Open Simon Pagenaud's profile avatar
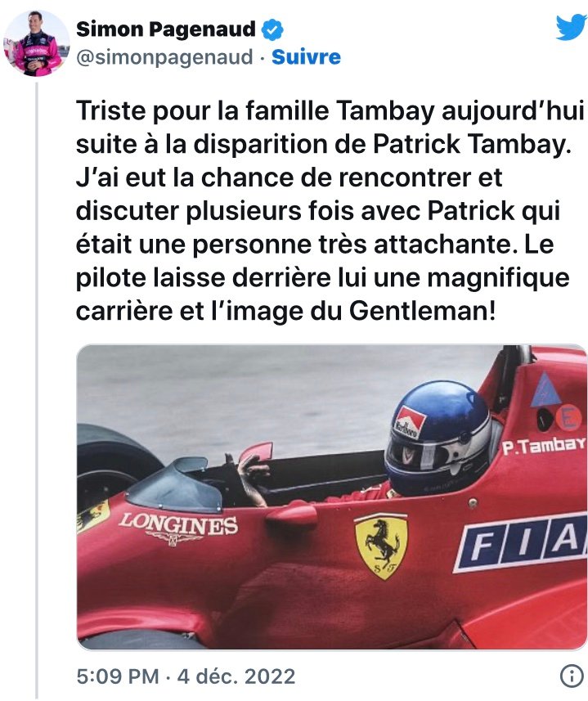The width and height of the screenshot is (588, 701). (37, 43)
